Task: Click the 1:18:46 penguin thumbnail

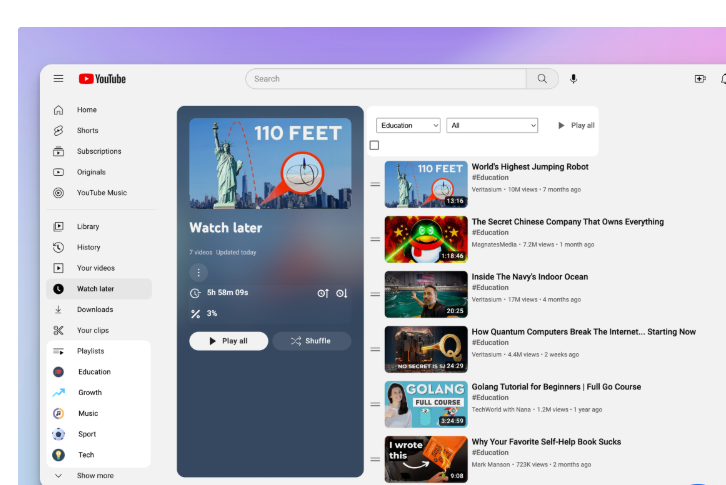Action: coord(426,239)
